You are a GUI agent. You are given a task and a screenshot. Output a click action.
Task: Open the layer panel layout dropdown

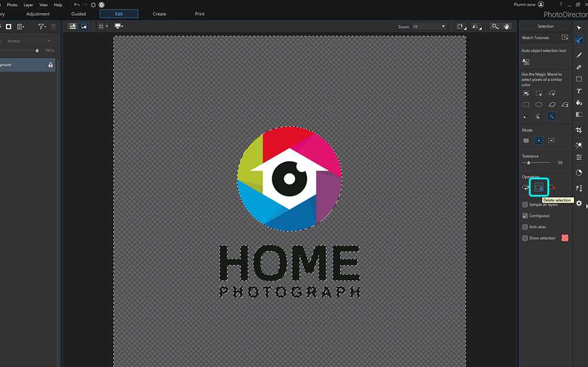tap(21, 26)
